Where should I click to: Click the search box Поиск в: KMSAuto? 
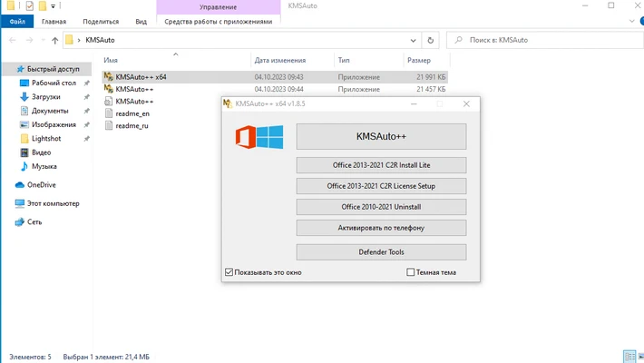point(544,40)
